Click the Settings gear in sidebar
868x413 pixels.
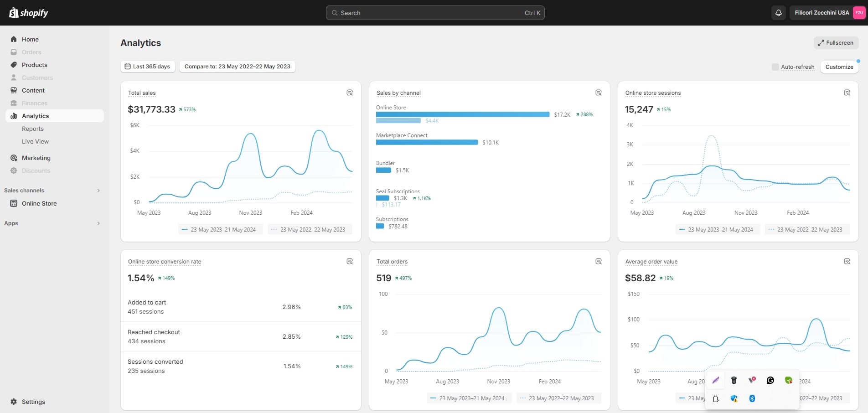14,402
